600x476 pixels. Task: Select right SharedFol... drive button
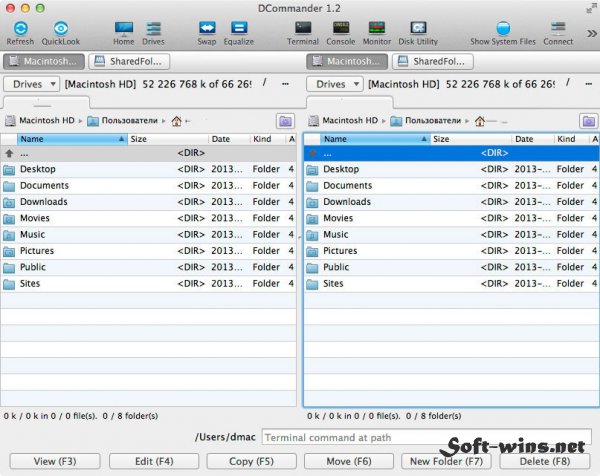tap(433, 61)
